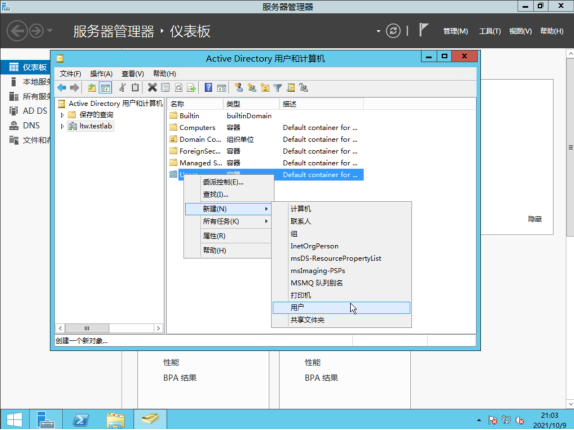Screen dimensions: 574x430
Task: Create new organizational unit toolbar icon
Action: click(x=265, y=88)
